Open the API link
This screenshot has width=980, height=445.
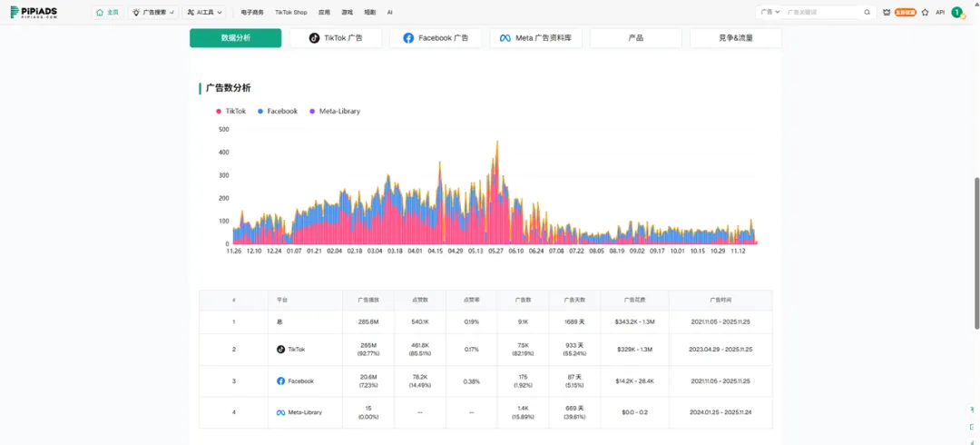point(940,13)
